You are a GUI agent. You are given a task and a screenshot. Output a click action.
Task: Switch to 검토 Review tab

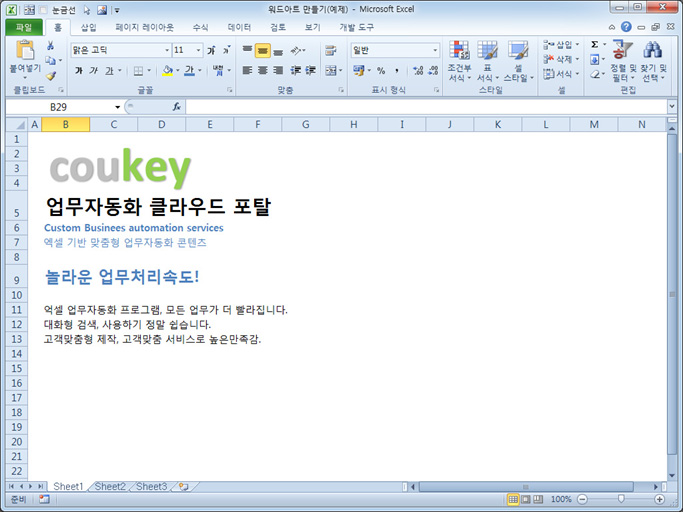pos(278,27)
